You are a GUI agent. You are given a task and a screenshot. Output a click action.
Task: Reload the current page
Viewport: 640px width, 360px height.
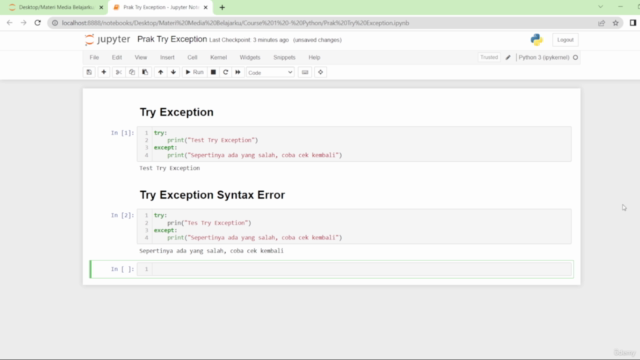(x=38, y=23)
